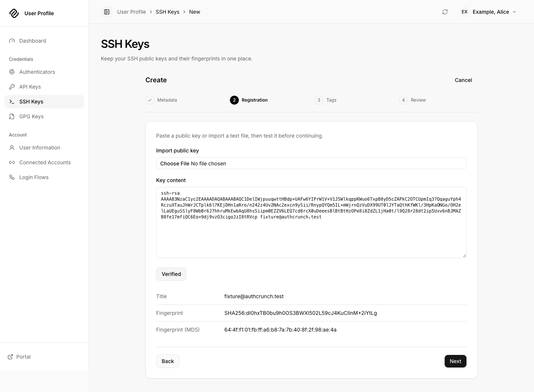Click Next to continue to Tags

(x=455, y=361)
